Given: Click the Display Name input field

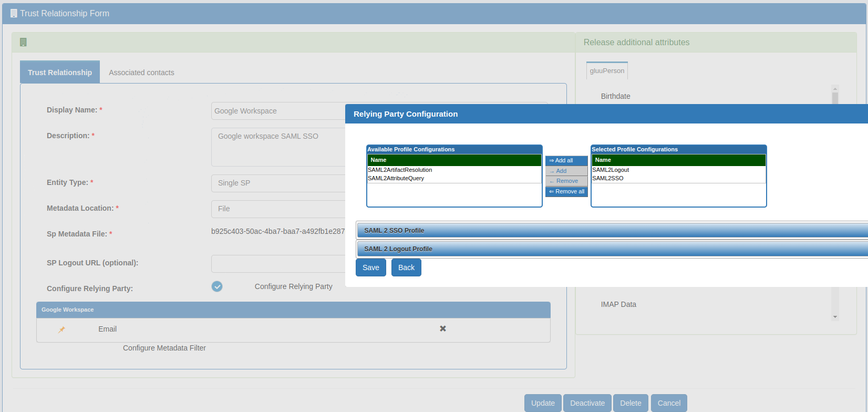Looking at the screenshot, I should 278,111.
